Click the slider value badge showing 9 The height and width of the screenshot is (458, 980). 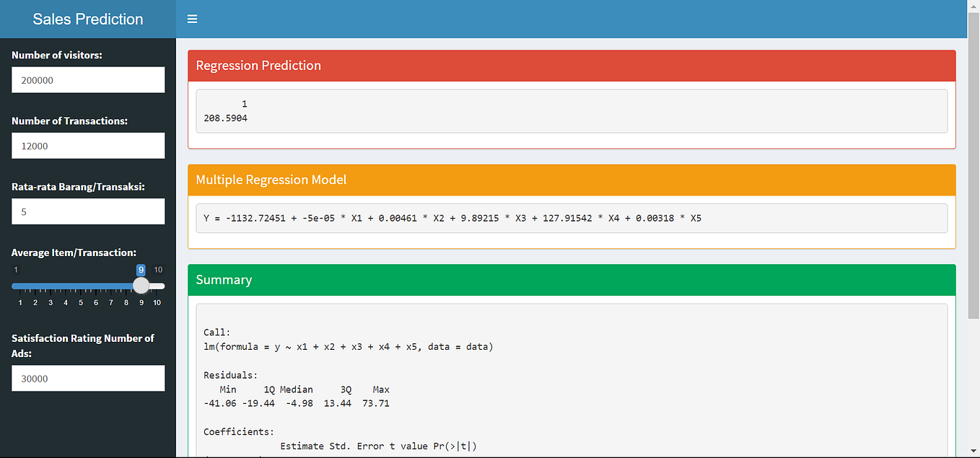coord(141,269)
